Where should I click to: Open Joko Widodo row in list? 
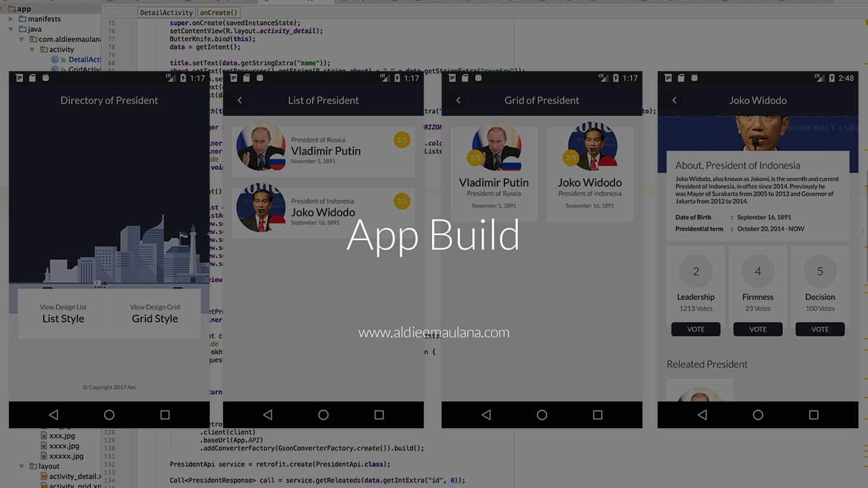(323, 213)
